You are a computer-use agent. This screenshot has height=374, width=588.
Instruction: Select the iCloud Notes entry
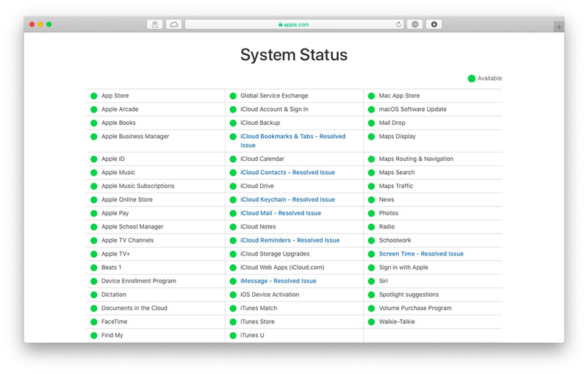pos(258,227)
